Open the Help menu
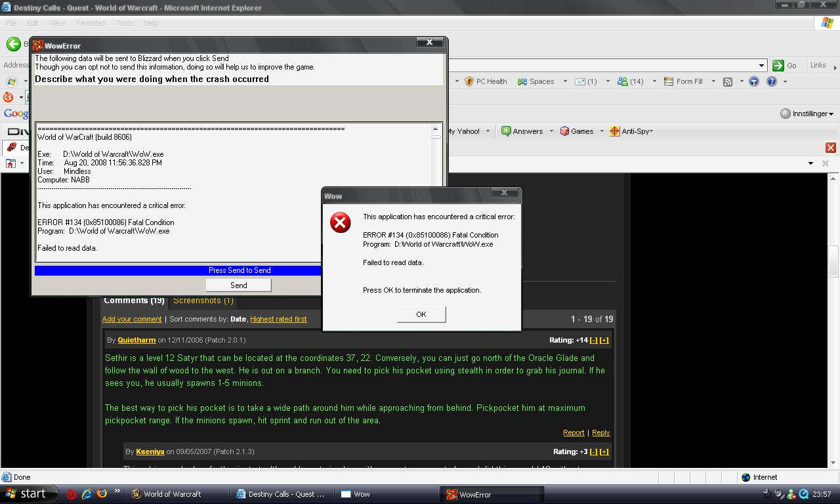This screenshot has width=840, height=504. click(150, 23)
